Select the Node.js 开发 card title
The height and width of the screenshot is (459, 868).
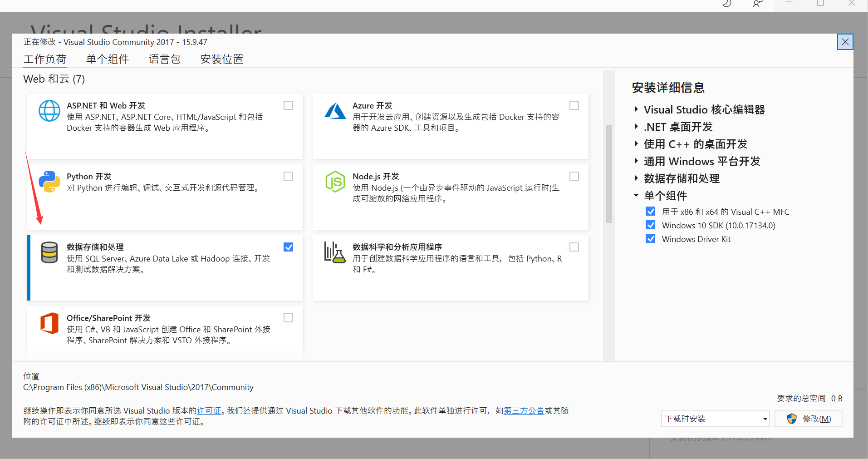(376, 177)
